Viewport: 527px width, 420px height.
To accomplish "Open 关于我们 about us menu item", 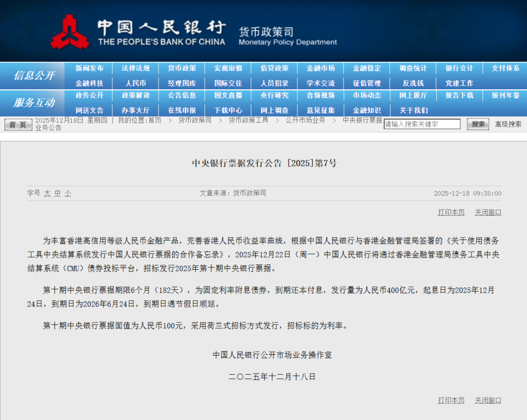I will (413, 110).
